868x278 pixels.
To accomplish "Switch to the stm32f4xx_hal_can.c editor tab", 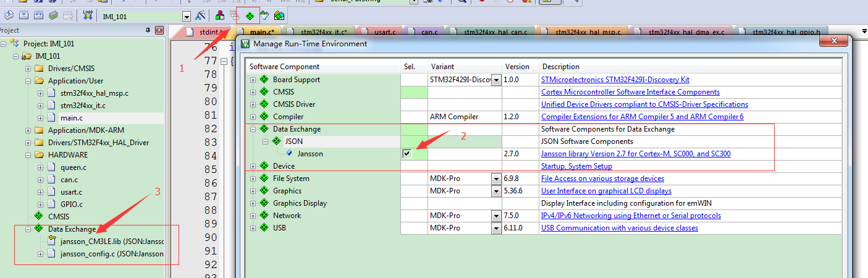I will [491, 32].
